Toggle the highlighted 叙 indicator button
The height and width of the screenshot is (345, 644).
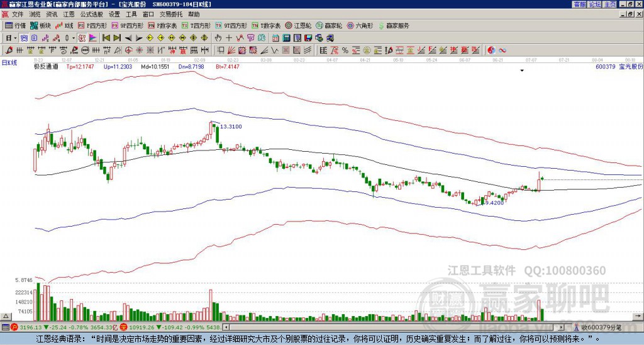click(x=82, y=38)
